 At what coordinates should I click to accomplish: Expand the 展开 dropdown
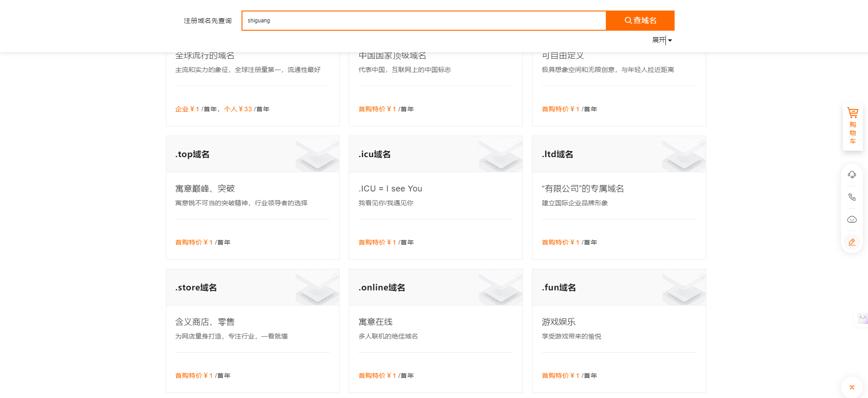[662, 40]
